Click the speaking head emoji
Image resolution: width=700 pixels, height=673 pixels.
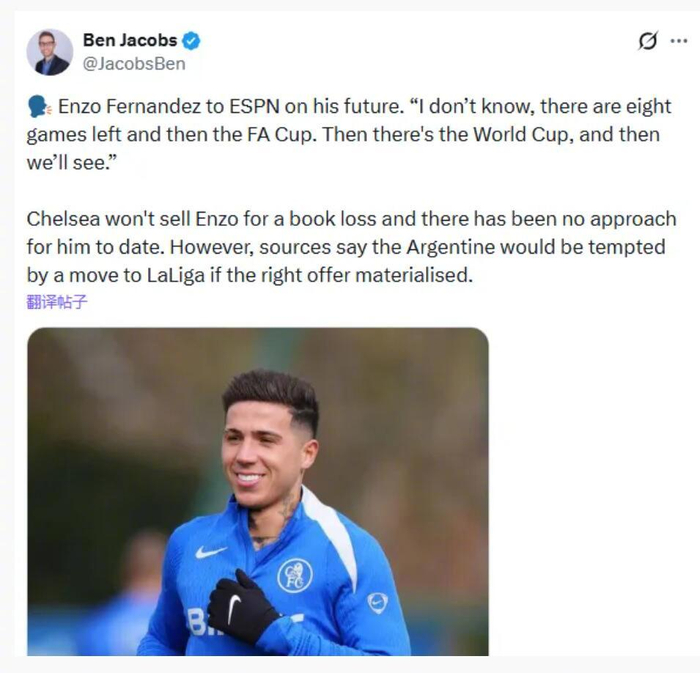[39, 107]
